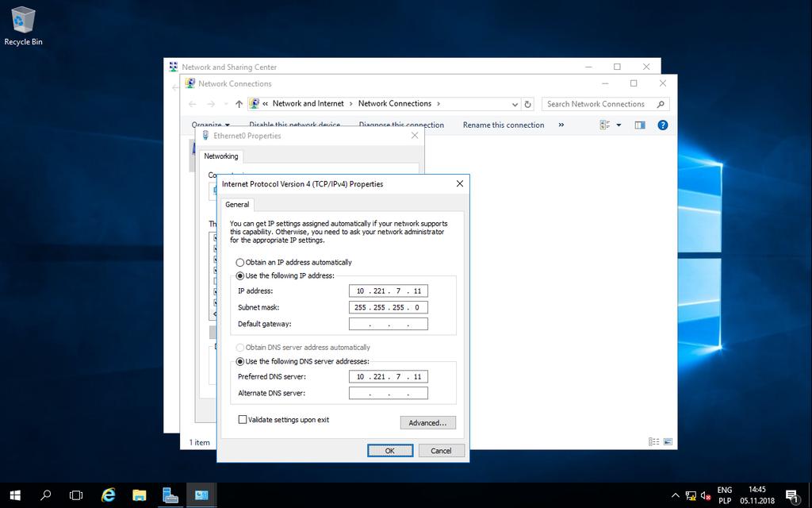Click the Default gateway field
This screenshot has height=508, width=812.
click(x=389, y=324)
